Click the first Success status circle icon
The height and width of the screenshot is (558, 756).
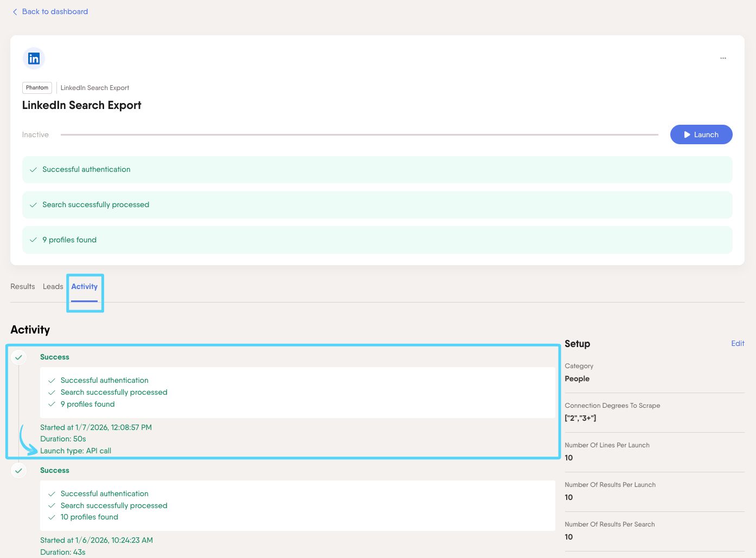[x=18, y=357]
